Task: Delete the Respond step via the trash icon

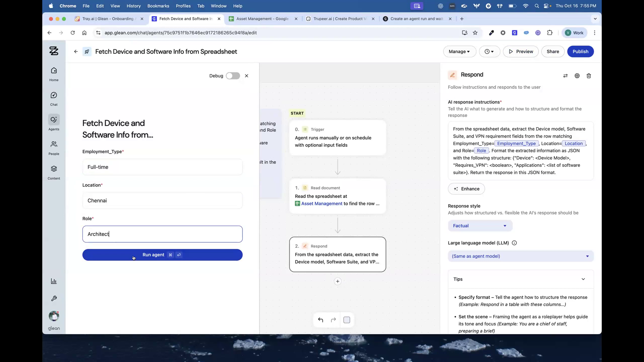Action: pyautogui.click(x=588, y=76)
